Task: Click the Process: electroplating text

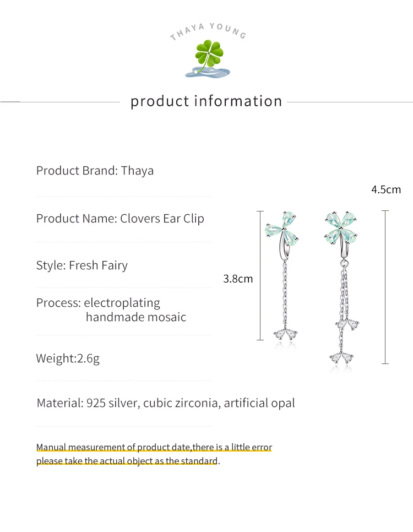Action: (98, 303)
